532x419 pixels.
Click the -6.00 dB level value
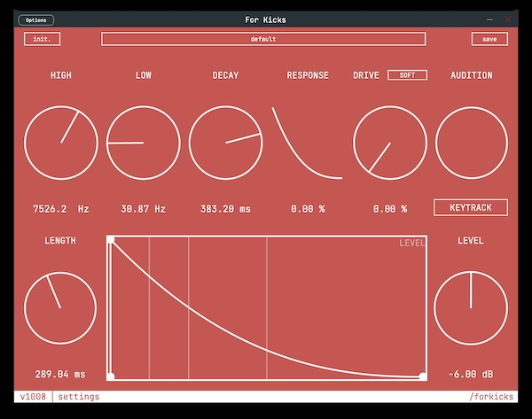471,374
